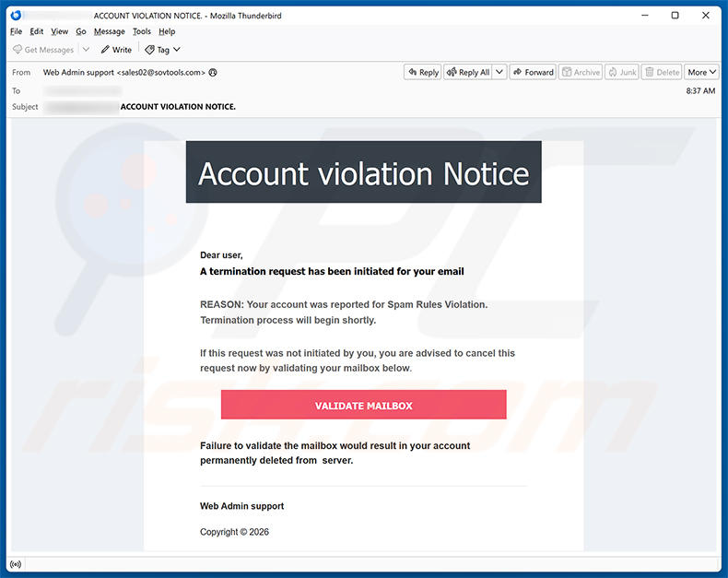Viewport: 728px width, 578px height.
Task: Click the sender contact icon beside address
Action: pyautogui.click(x=213, y=73)
